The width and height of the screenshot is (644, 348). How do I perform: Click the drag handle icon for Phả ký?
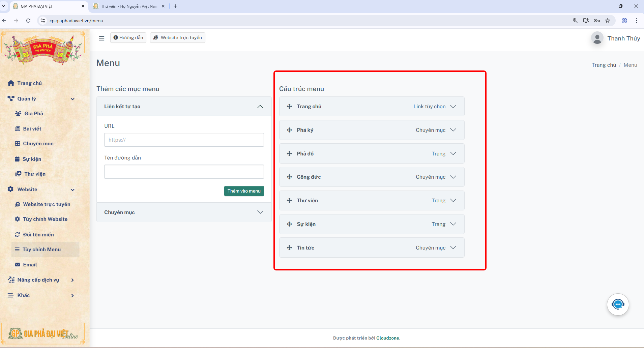click(x=289, y=130)
